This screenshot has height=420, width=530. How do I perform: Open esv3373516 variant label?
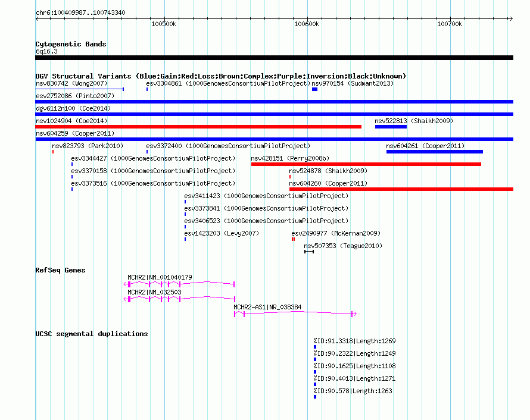[x=153, y=183]
